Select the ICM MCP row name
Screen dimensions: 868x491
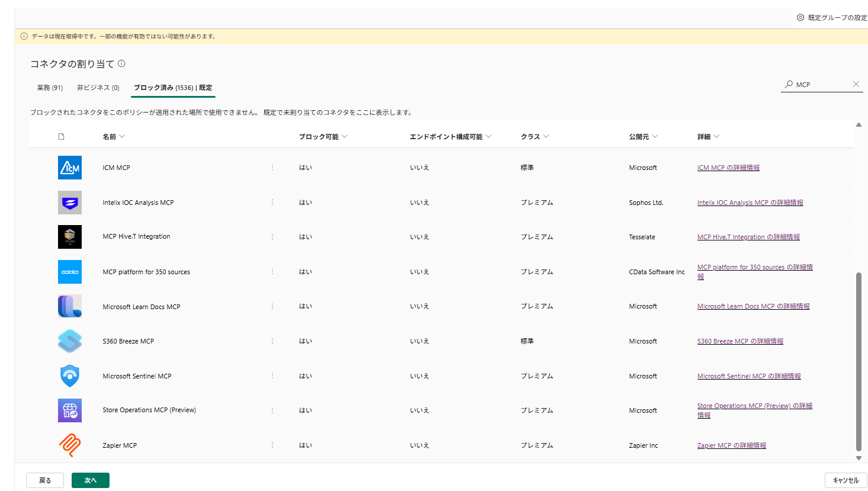point(116,168)
